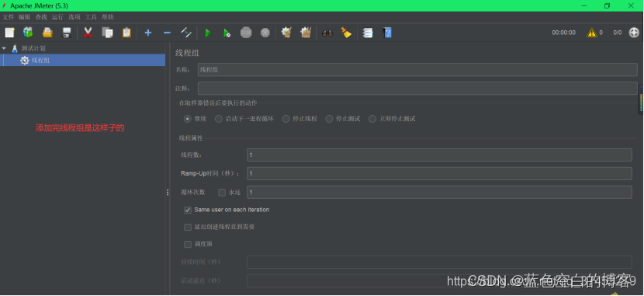The height and width of the screenshot is (296, 644).
Task: Click the Toggle enable/disable icon
Action: point(186,33)
